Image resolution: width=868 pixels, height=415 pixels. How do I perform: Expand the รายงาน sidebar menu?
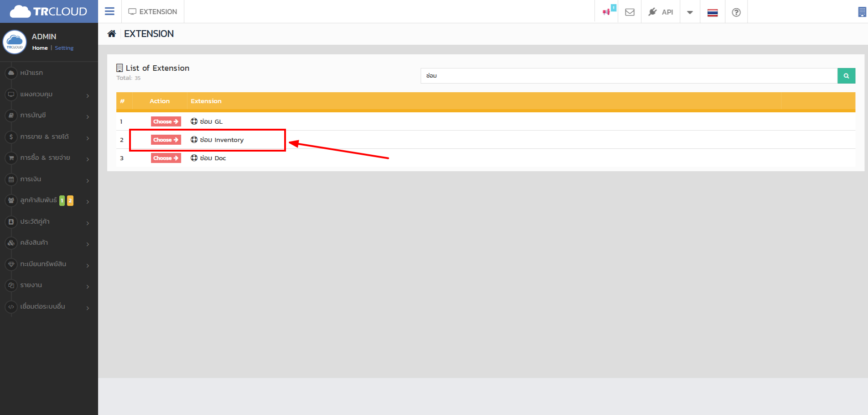(x=48, y=285)
